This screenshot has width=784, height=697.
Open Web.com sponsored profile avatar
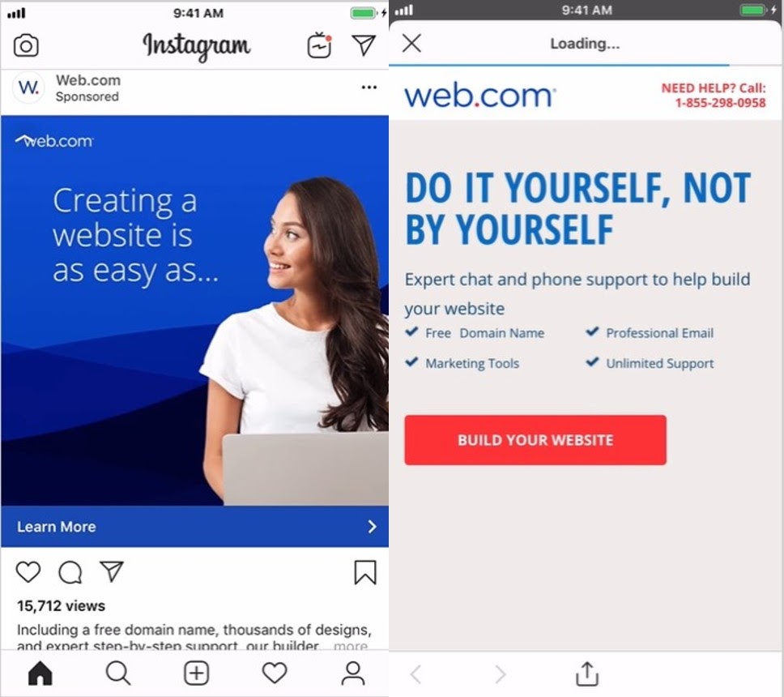(x=28, y=88)
